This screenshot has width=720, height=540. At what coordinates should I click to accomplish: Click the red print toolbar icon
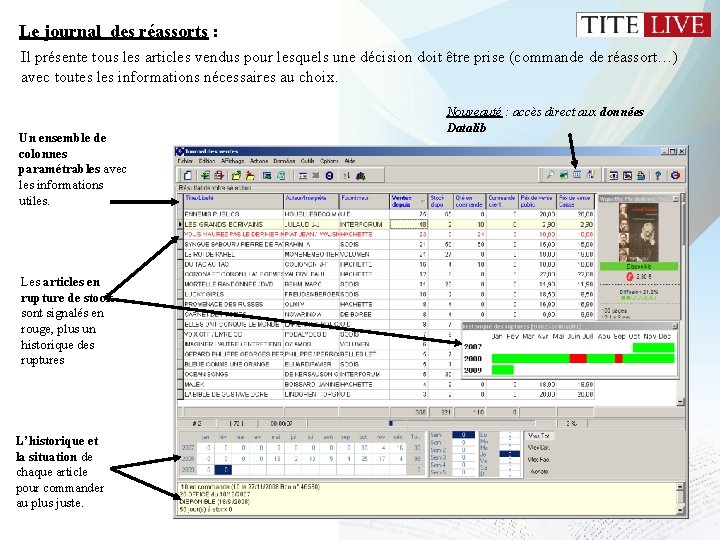pos(219,175)
